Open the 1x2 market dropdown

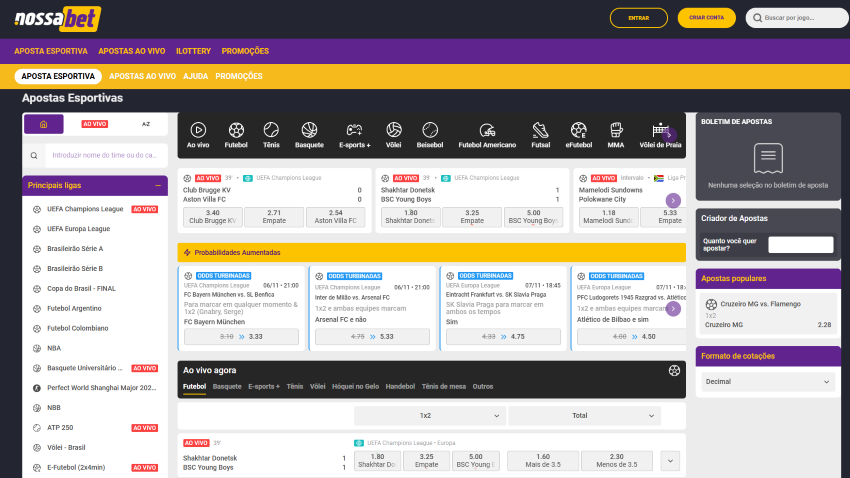point(430,416)
